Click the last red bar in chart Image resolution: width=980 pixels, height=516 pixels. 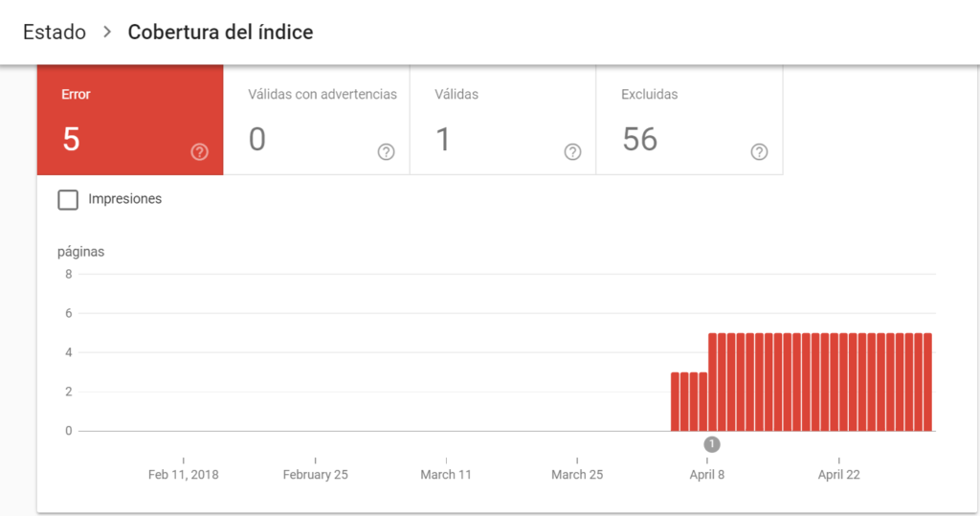(x=927, y=383)
